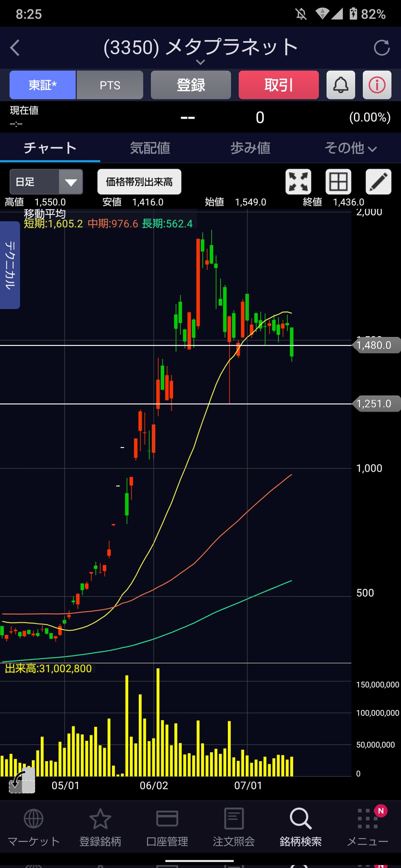Tap the 終値 1,436.0 closing value
401x868 pixels.
point(334,202)
